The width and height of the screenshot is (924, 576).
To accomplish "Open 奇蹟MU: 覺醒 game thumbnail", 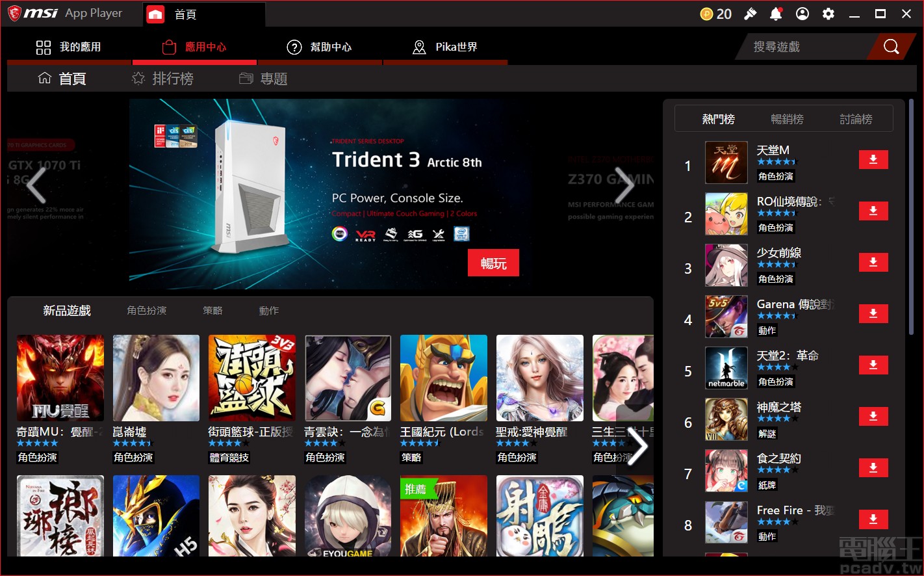I will 60,378.
